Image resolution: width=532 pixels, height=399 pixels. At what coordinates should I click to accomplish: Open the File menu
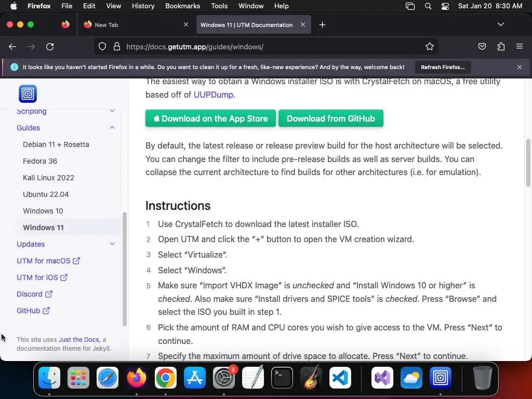(67, 6)
